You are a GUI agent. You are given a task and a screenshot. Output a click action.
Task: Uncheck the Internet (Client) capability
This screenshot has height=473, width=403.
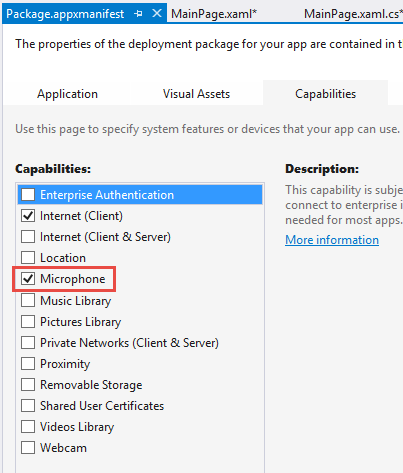click(x=28, y=216)
